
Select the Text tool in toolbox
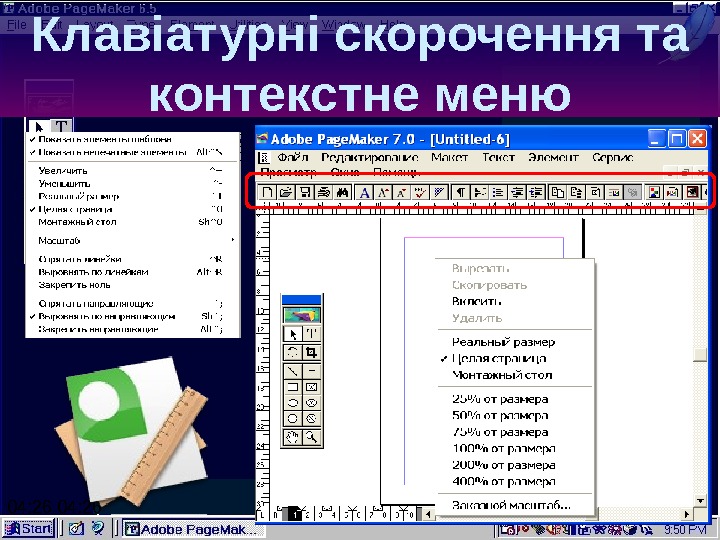tap(311, 334)
